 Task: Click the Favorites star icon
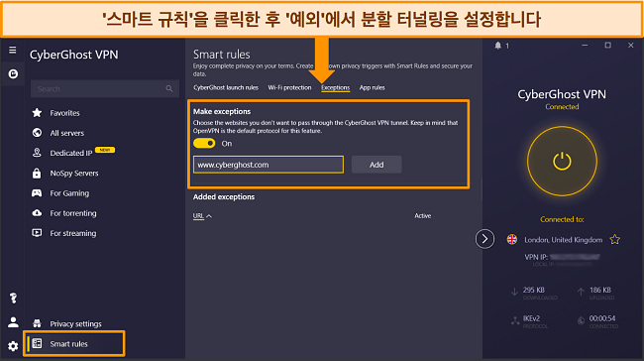pyautogui.click(x=37, y=113)
